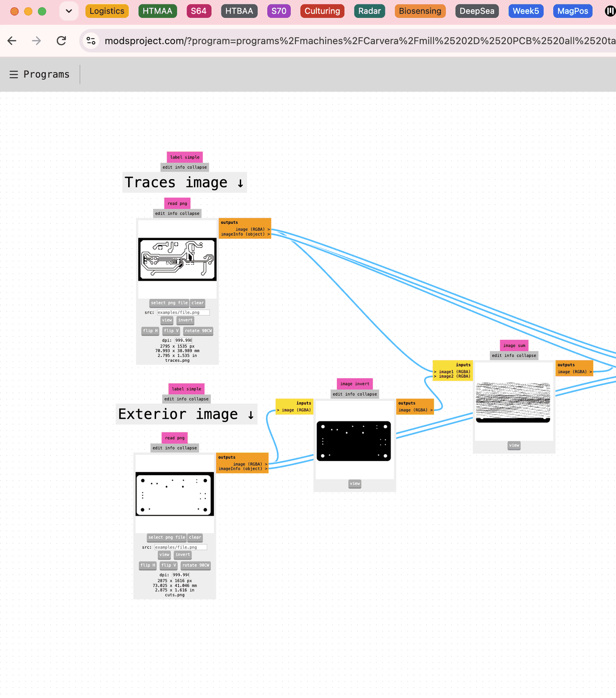Viewport: 616px width, 698px height.
Task: Open the MagPos tab group
Action: point(573,11)
